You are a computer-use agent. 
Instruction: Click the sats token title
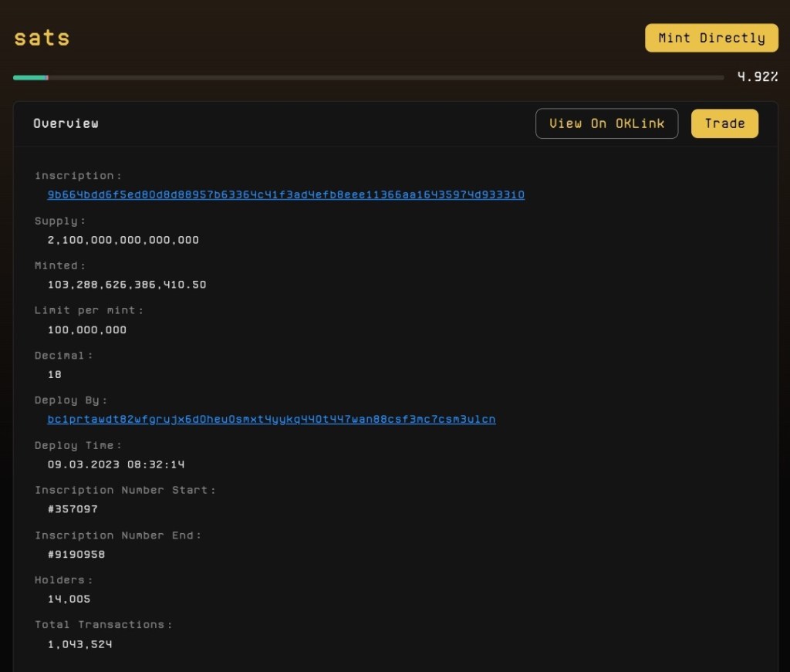42,37
